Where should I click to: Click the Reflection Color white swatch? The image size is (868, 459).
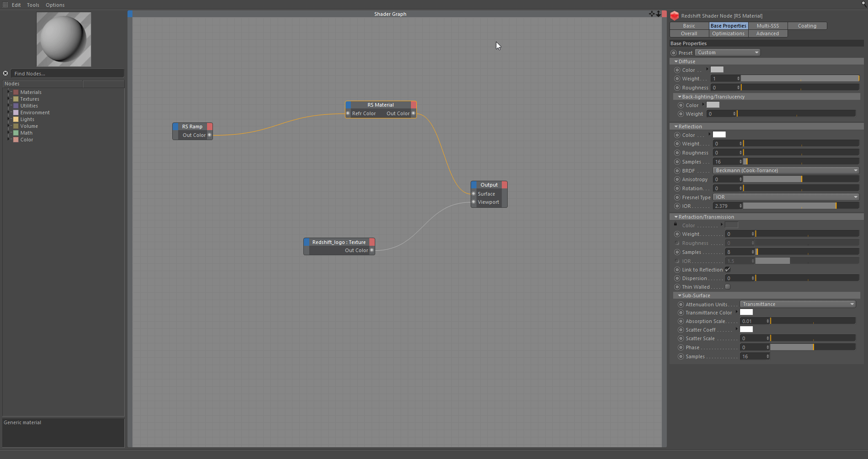pos(719,135)
